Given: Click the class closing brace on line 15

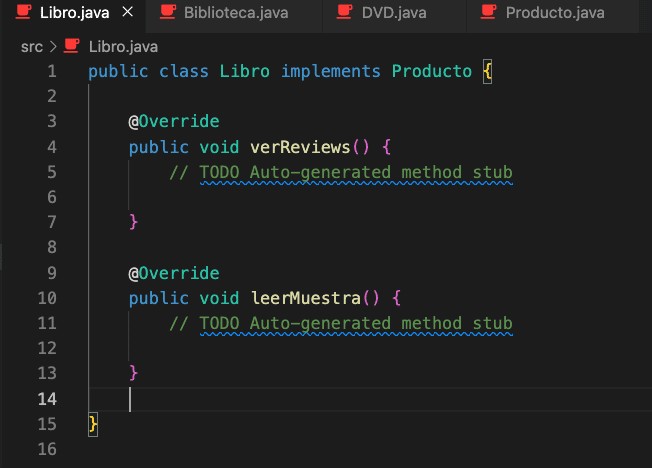Looking at the screenshot, I should (93, 424).
